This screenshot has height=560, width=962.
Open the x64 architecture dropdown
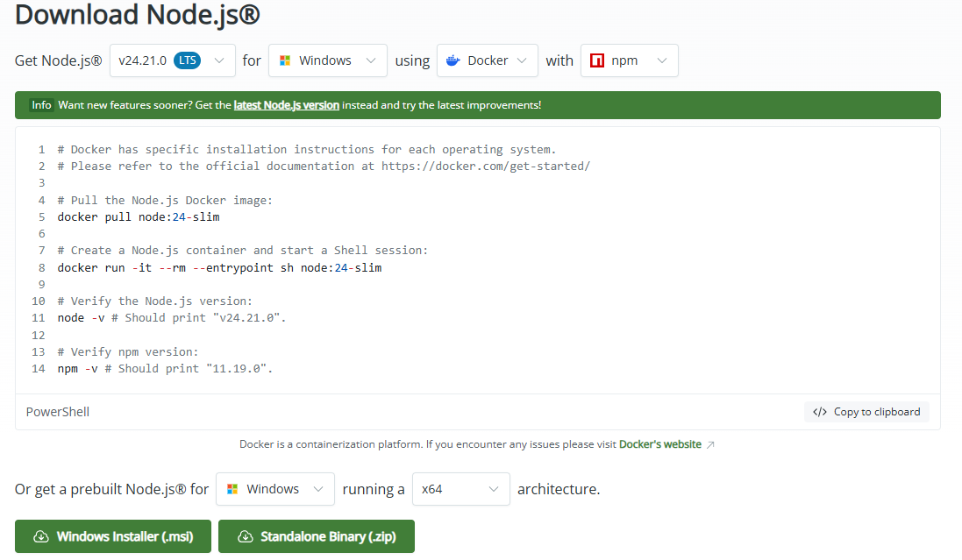tap(460, 490)
